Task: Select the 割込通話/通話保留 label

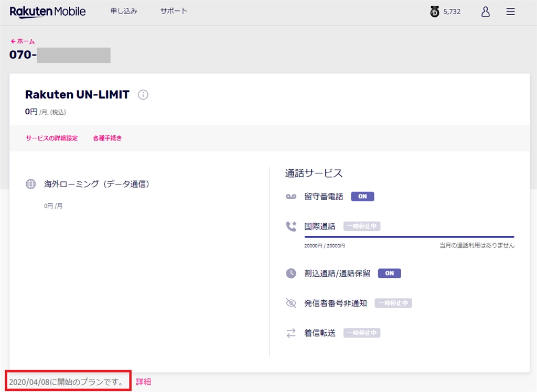Action: pos(337,273)
